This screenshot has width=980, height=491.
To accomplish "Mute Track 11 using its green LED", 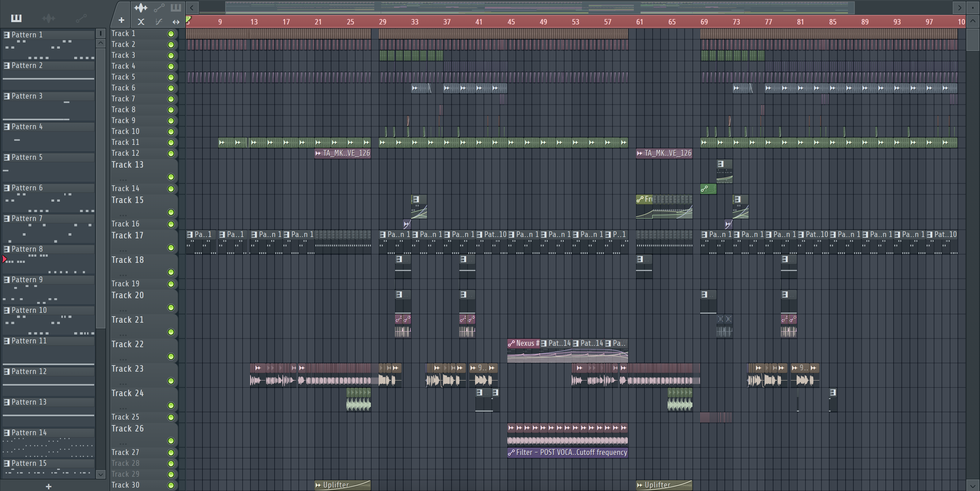I will click(171, 142).
